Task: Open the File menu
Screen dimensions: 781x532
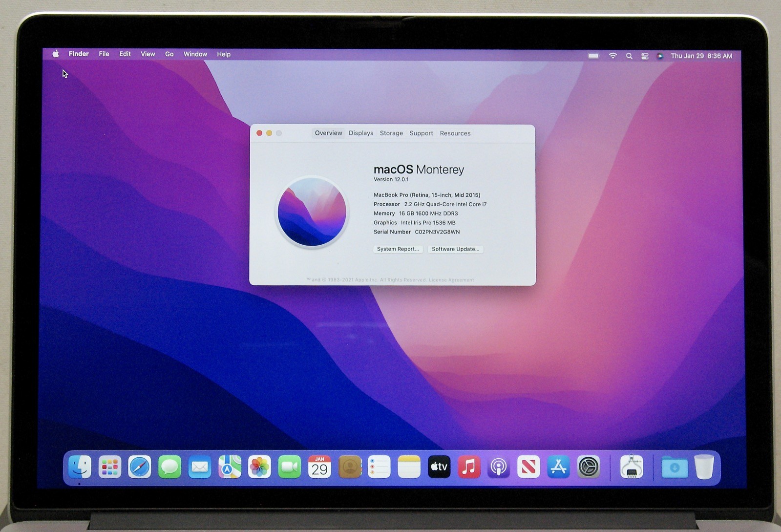Action: click(104, 54)
